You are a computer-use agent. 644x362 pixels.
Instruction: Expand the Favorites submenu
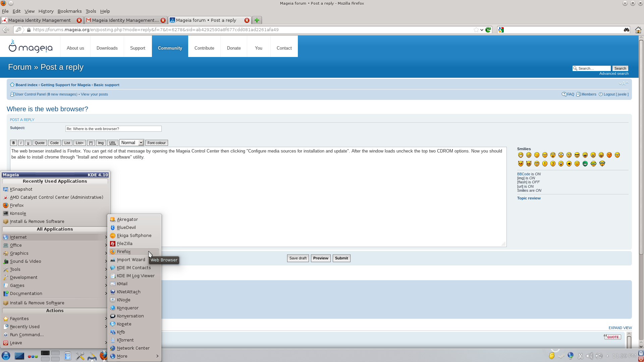(x=55, y=319)
